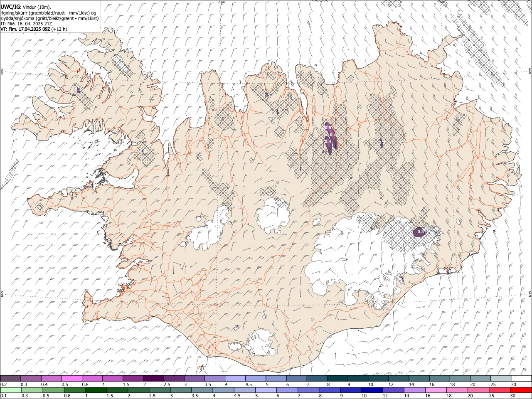532x399 pixels.
Task: Click the 20W longitude label at the map top
Action: coord(221,2)
